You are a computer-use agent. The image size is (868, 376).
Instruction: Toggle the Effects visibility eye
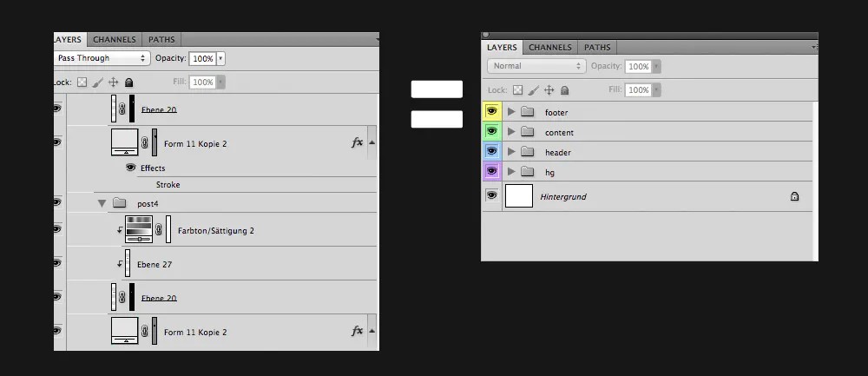131,168
